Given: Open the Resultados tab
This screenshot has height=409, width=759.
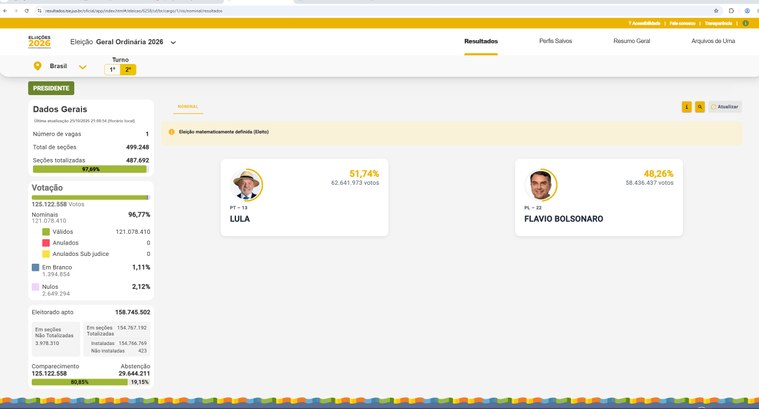Looking at the screenshot, I should click(481, 41).
